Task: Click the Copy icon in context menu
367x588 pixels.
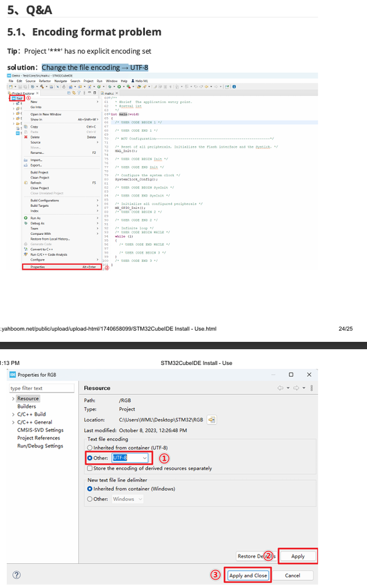Action: click(x=26, y=127)
